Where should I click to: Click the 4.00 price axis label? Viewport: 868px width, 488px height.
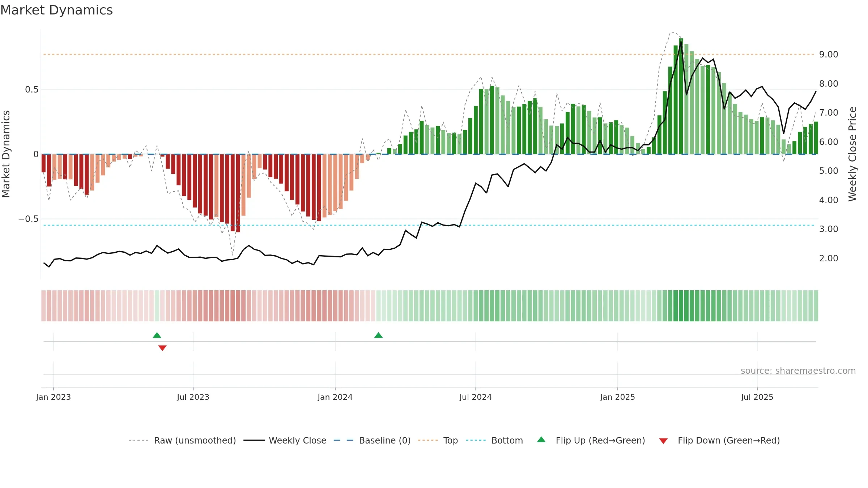point(829,200)
